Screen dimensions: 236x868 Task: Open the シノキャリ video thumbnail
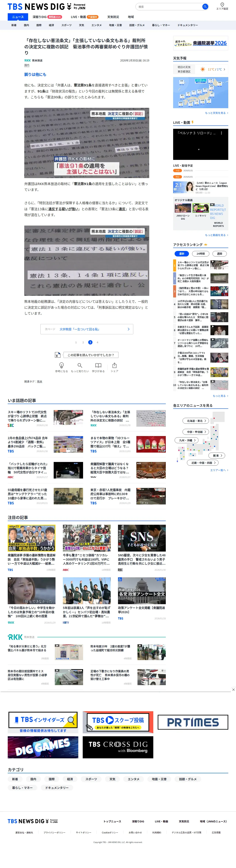coord(201,208)
